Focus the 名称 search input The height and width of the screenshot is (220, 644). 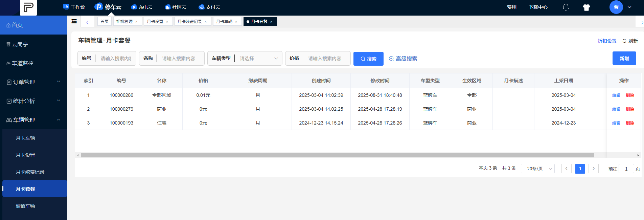pos(181,59)
